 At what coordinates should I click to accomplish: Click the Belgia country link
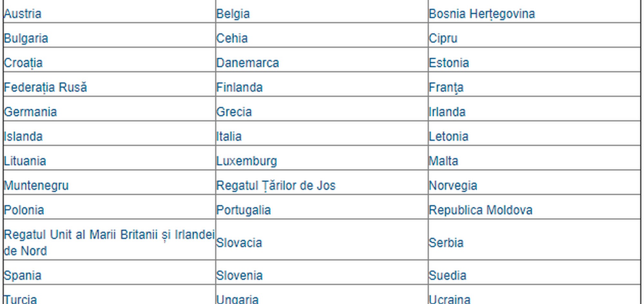(233, 14)
